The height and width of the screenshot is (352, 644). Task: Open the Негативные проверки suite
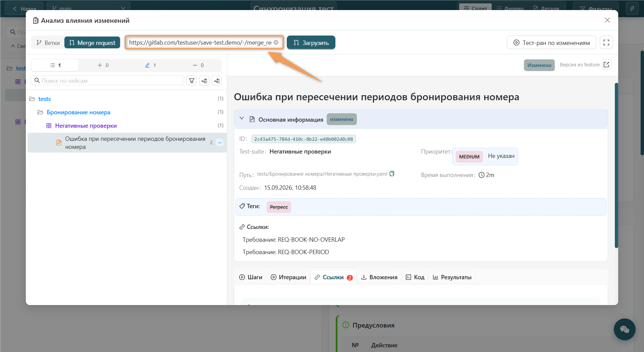tap(86, 125)
